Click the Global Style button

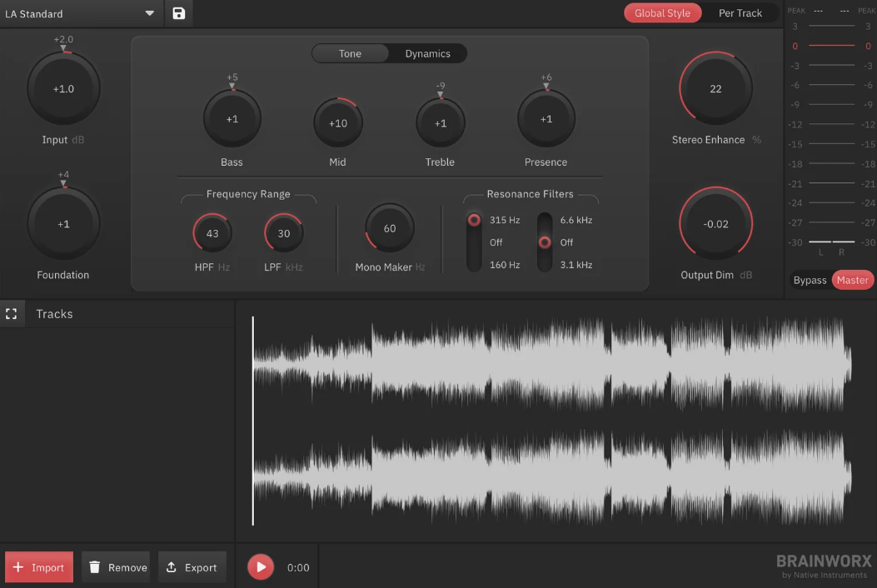pos(662,12)
